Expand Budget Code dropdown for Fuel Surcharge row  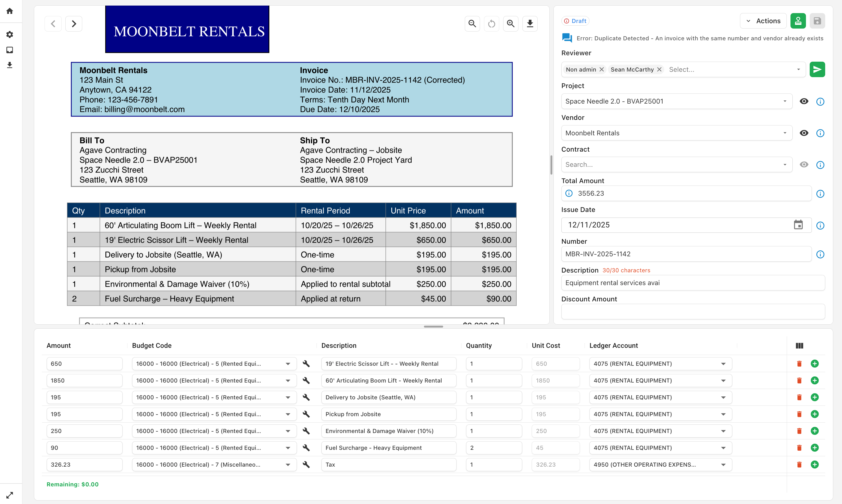tap(288, 448)
